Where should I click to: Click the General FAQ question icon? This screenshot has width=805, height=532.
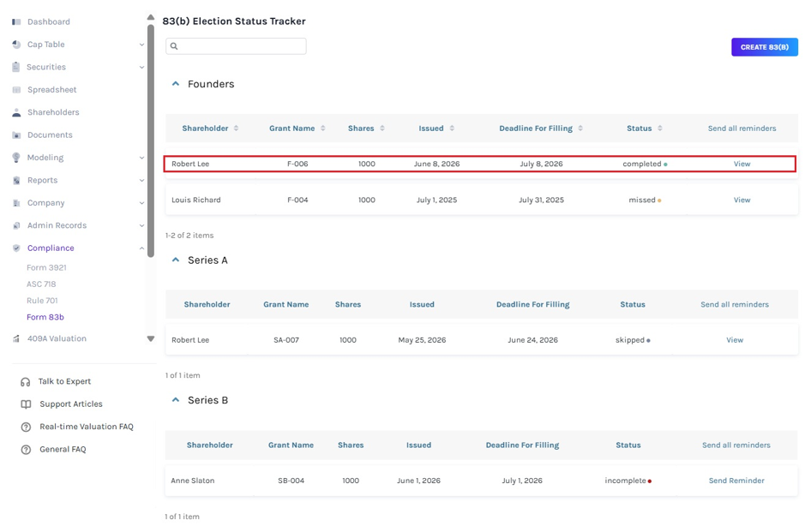tap(26, 450)
